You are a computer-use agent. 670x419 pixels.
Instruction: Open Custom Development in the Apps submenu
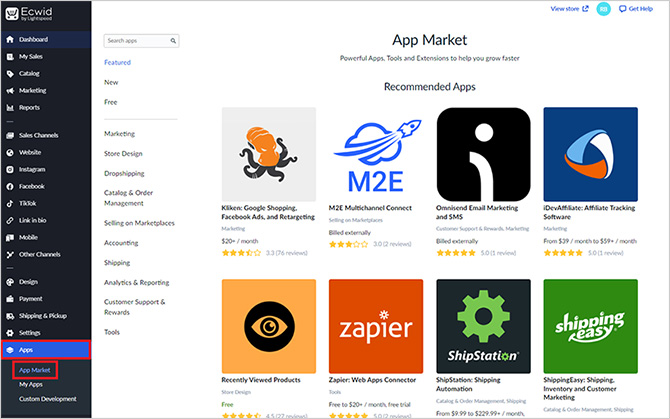46,399
